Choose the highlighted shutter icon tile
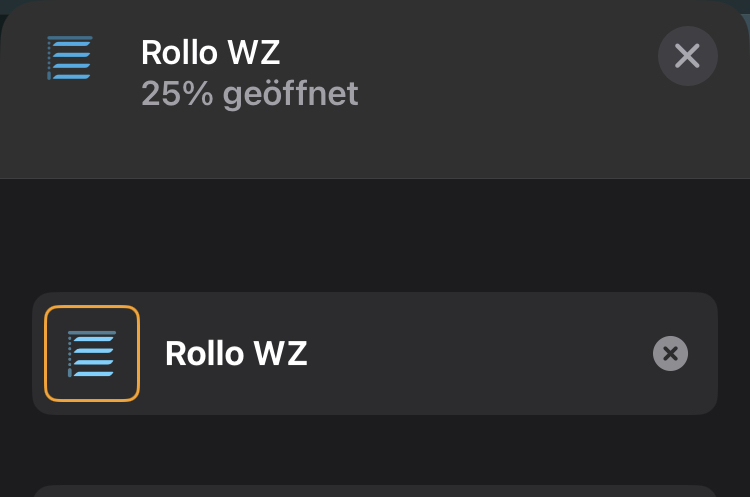This screenshot has height=497, width=750. (x=92, y=353)
